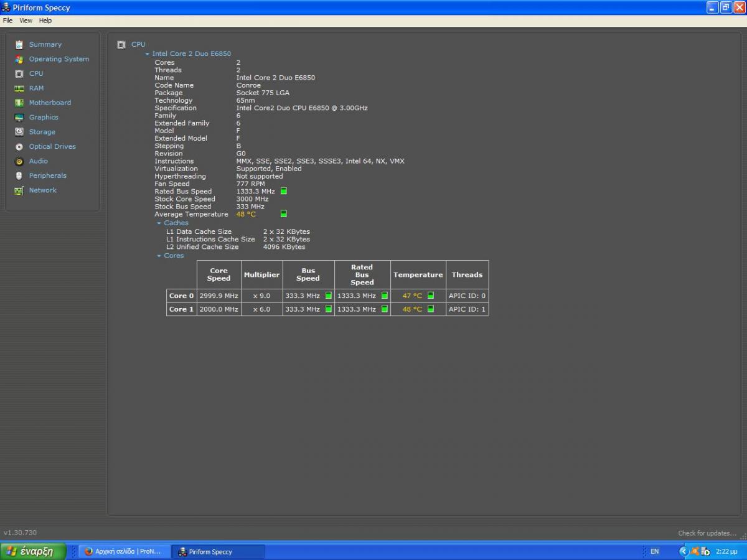Open Audio via its speaker icon
Screen dimensions: 747x560
[19, 161]
